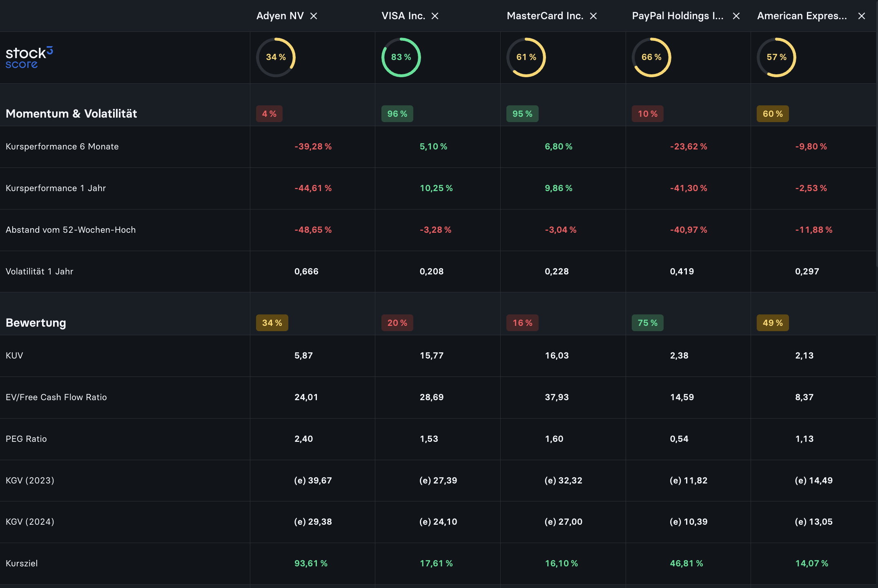Click VISA KGV 2024 value (e) 24,10
Viewport: 878px width, 588px height.
438,522
